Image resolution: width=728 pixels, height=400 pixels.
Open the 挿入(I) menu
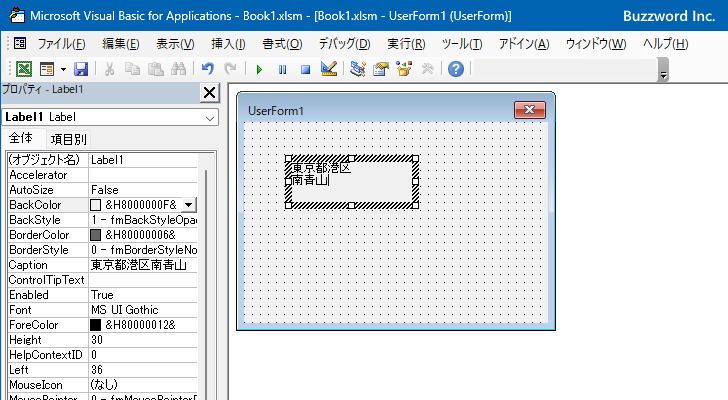(x=228, y=44)
